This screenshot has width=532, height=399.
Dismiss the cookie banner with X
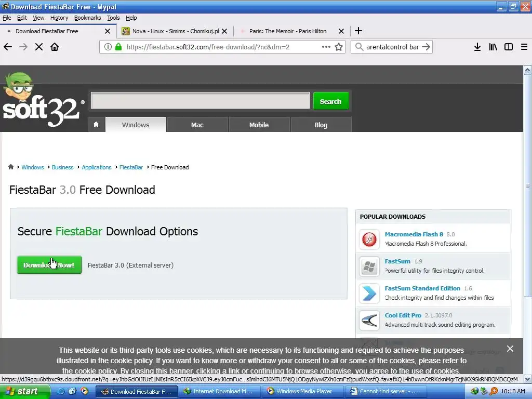tap(510, 349)
